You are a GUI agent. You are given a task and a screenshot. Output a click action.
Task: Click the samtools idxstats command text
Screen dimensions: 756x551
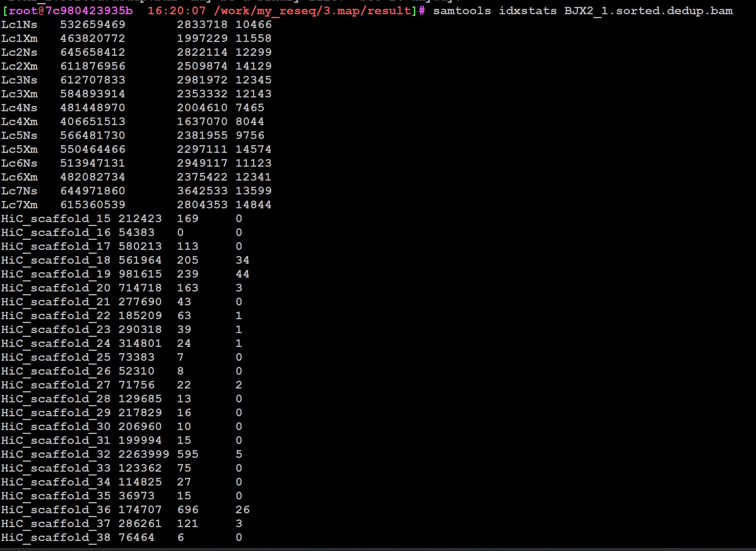point(495,11)
